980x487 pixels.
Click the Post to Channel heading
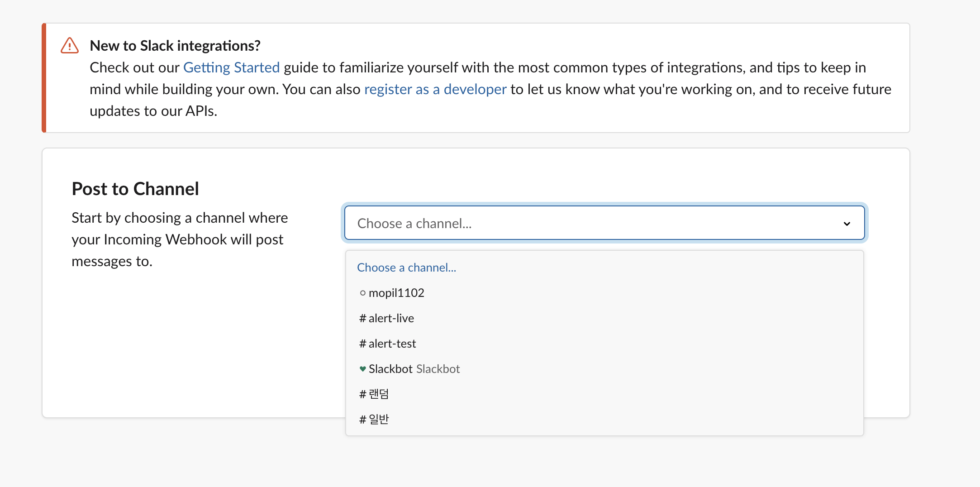pos(135,189)
